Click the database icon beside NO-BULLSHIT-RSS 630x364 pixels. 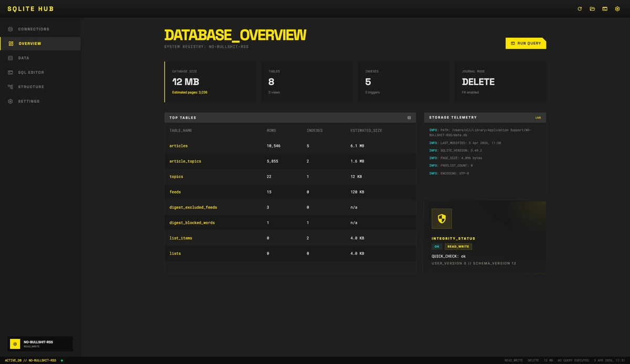tap(14, 344)
